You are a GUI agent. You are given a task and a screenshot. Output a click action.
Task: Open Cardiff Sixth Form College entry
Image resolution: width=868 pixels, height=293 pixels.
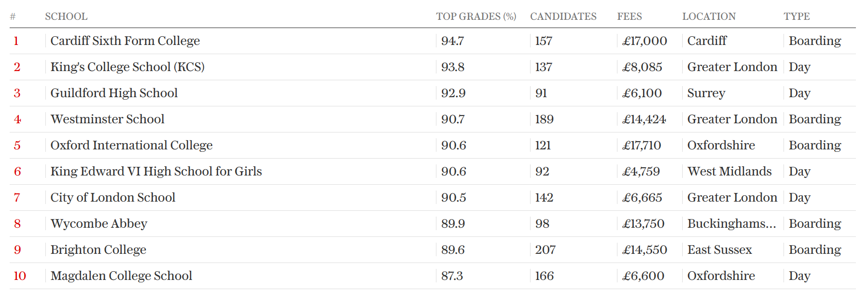pos(125,41)
